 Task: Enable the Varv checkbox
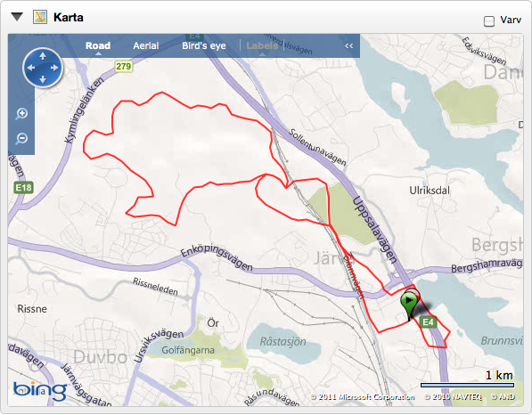pyautogui.click(x=489, y=21)
